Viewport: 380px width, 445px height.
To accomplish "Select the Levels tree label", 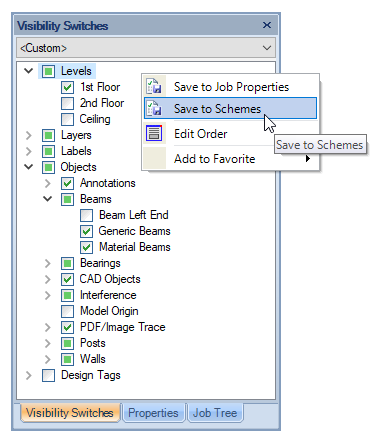I will click(76, 71).
